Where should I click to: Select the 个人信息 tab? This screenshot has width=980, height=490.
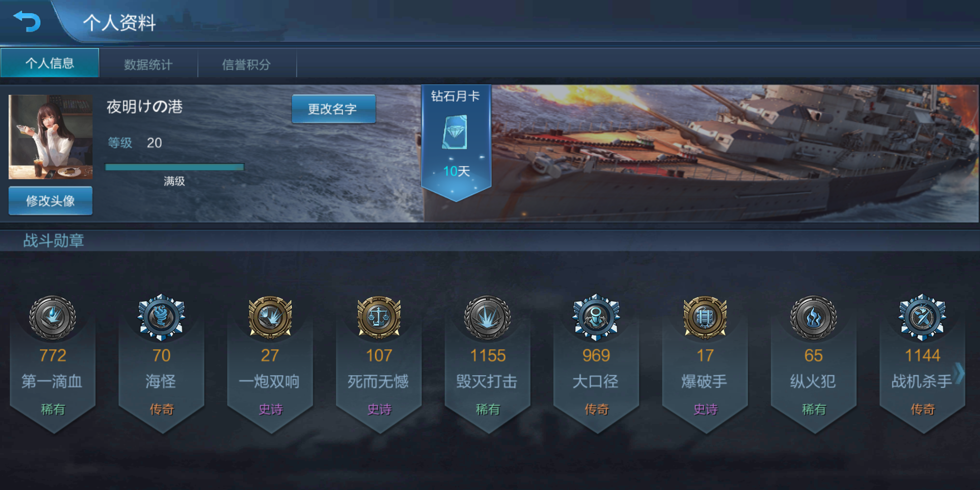point(50,63)
